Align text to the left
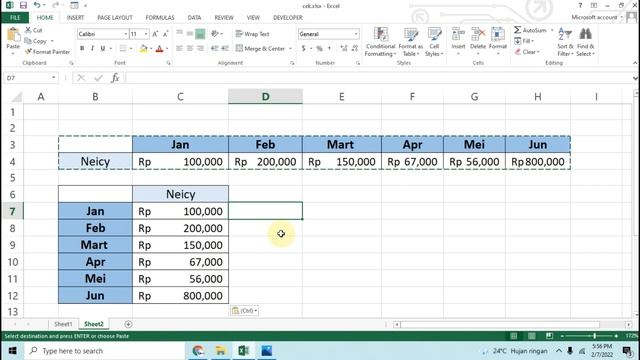 (179, 49)
